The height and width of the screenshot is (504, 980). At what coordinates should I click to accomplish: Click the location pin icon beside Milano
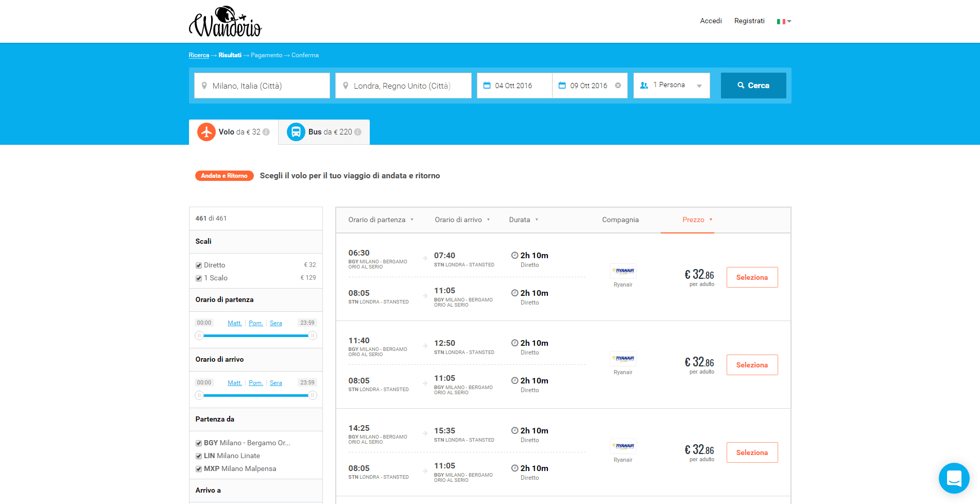click(x=204, y=86)
